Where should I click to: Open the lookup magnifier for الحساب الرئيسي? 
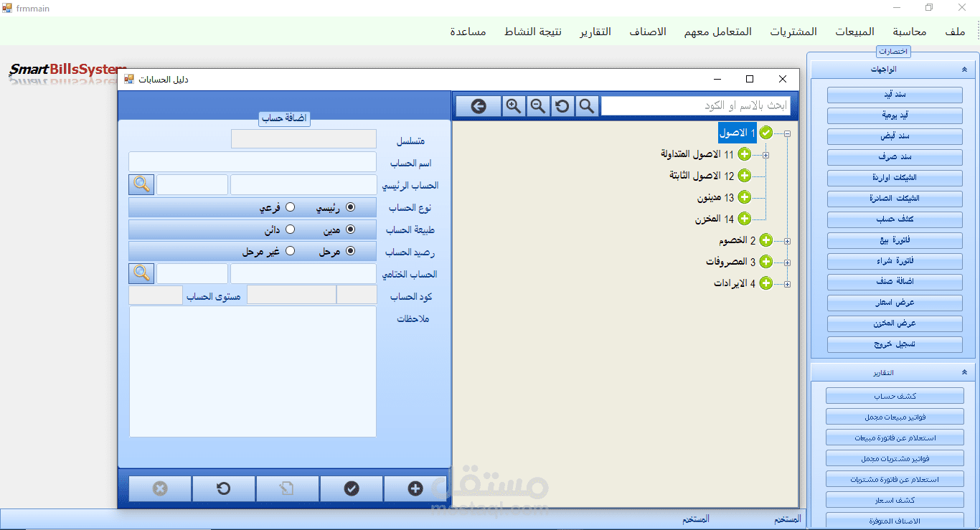142,184
